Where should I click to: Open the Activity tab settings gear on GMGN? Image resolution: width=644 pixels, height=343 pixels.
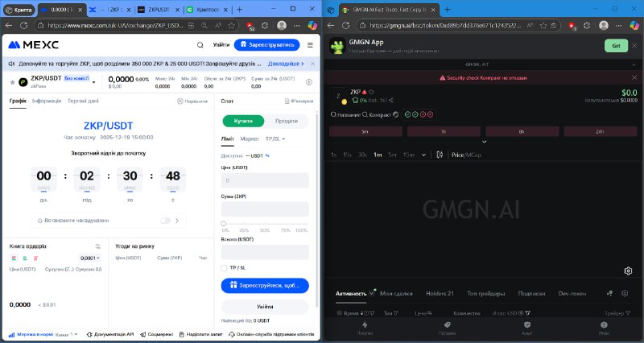(x=625, y=293)
